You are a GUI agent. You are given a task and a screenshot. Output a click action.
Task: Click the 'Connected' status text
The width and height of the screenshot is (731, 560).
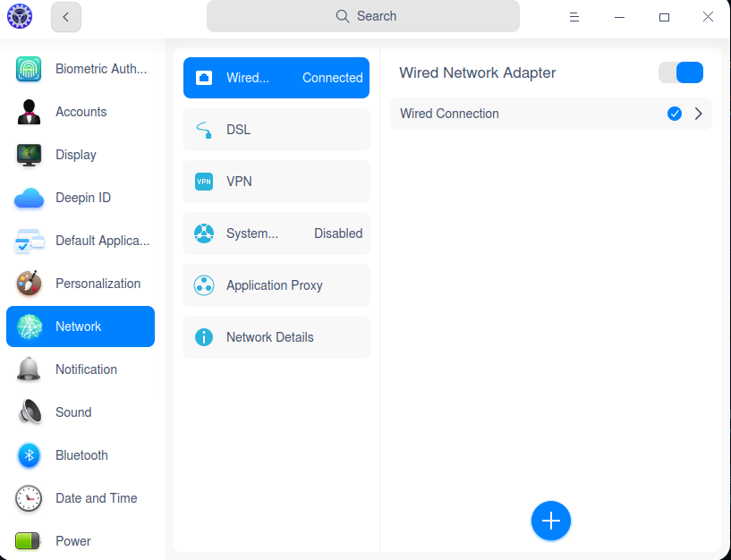coord(333,78)
